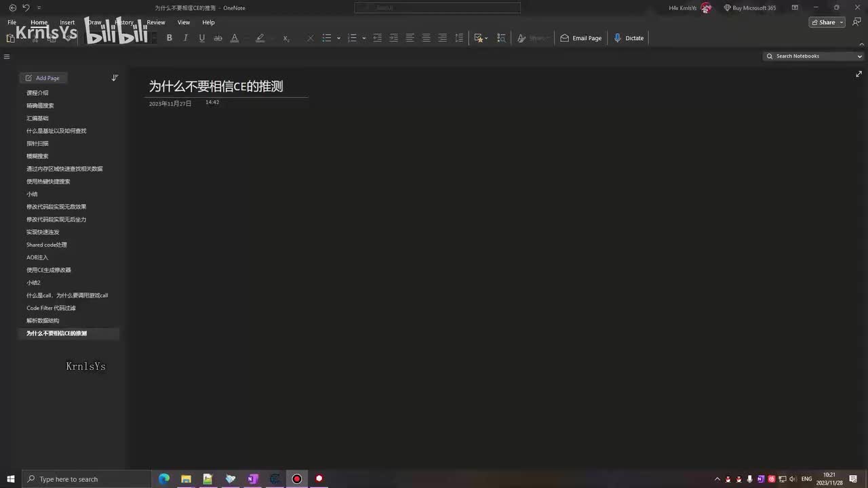The image size is (868, 488).
Task: Toggle the navigation pane hamburger icon
Action: 7,57
